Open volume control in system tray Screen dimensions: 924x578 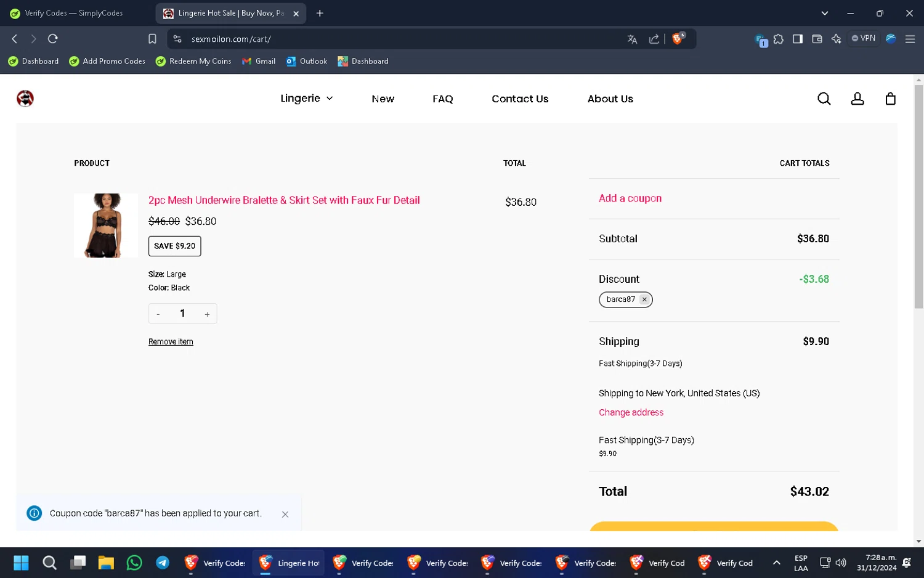[x=841, y=563]
